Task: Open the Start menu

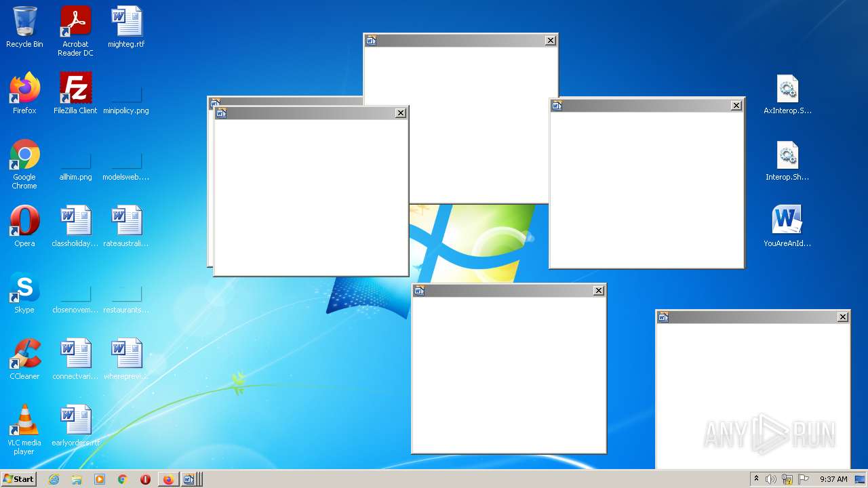Action: 18,479
